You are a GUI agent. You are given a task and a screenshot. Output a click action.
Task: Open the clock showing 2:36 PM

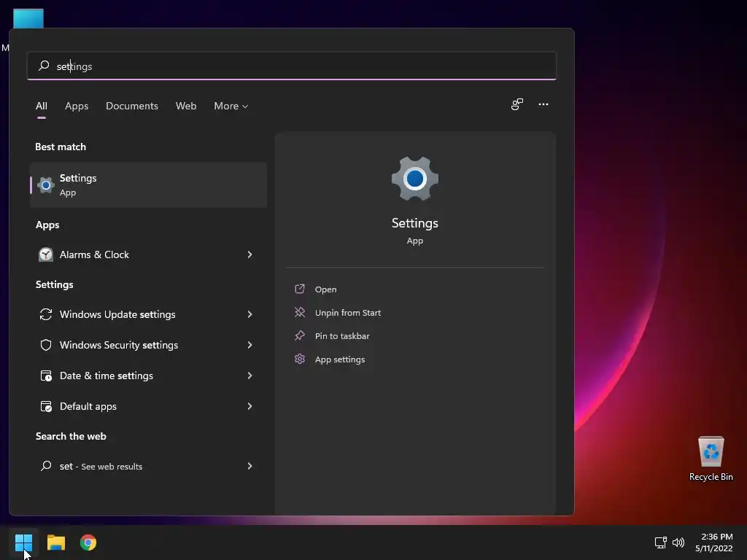click(713, 542)
